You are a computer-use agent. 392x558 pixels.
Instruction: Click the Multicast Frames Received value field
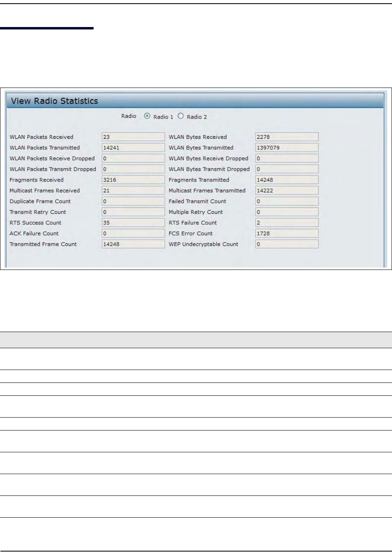(133, 190)
